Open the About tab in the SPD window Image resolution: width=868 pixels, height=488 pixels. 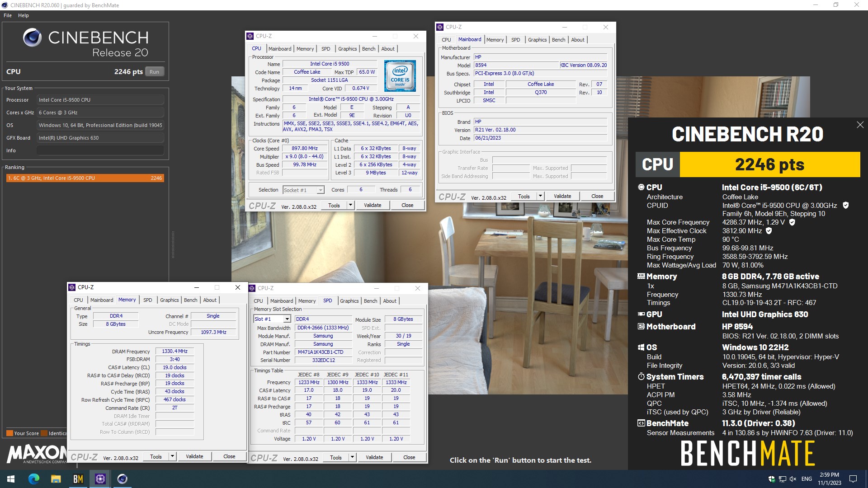390,301
